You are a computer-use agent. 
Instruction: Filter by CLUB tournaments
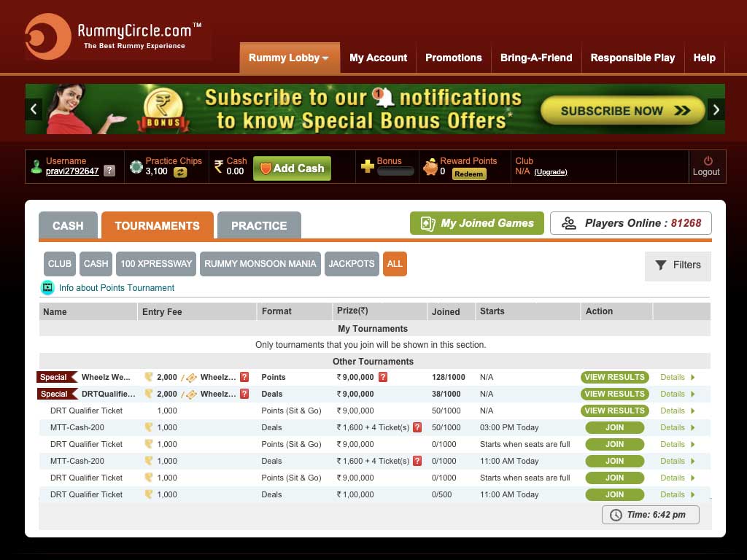pos(60,264)
